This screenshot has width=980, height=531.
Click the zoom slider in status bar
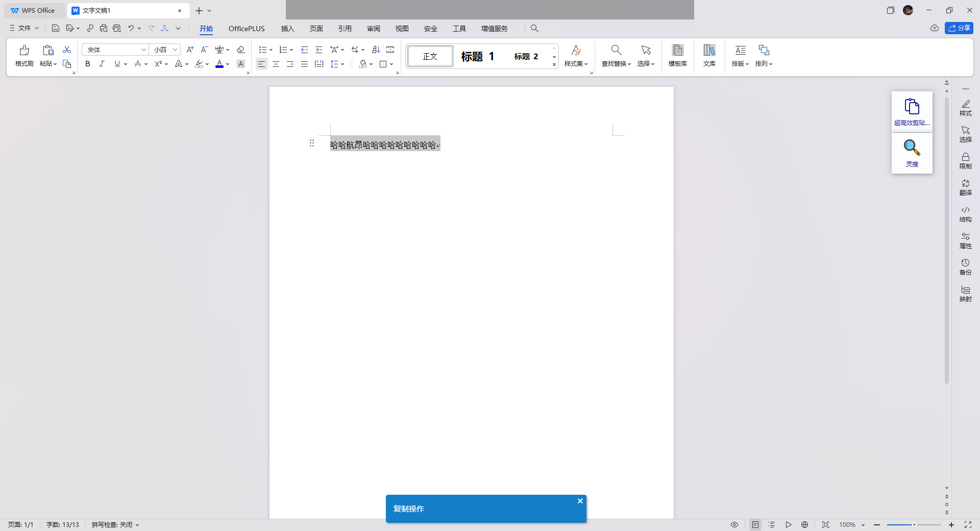click(x=914, y=525)
